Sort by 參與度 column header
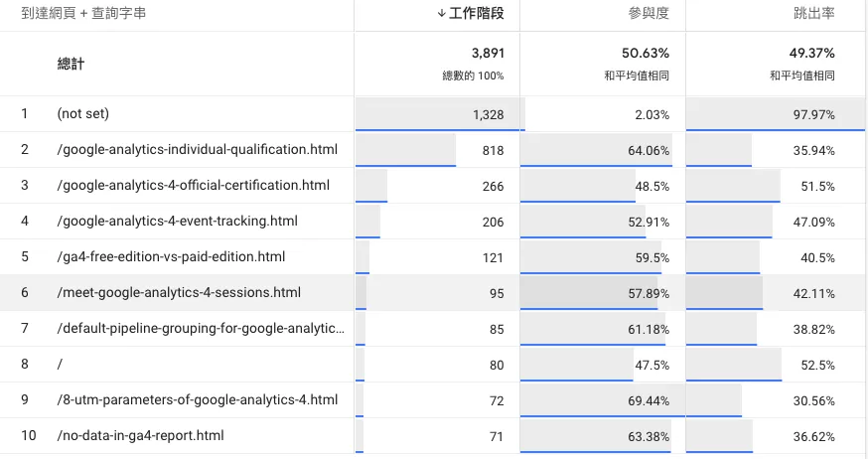The height and width of the screenshot is (459, 868). (x=649, y=13)
